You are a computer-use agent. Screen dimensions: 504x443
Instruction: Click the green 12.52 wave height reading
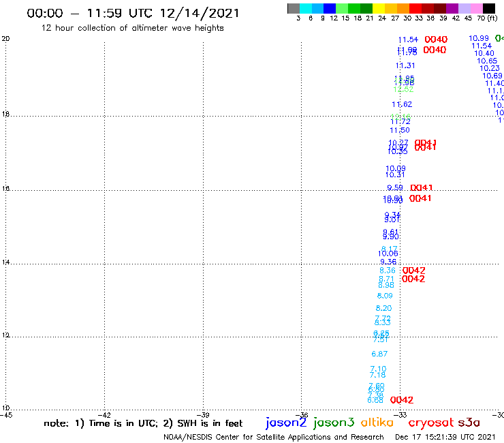pos(403,89)
